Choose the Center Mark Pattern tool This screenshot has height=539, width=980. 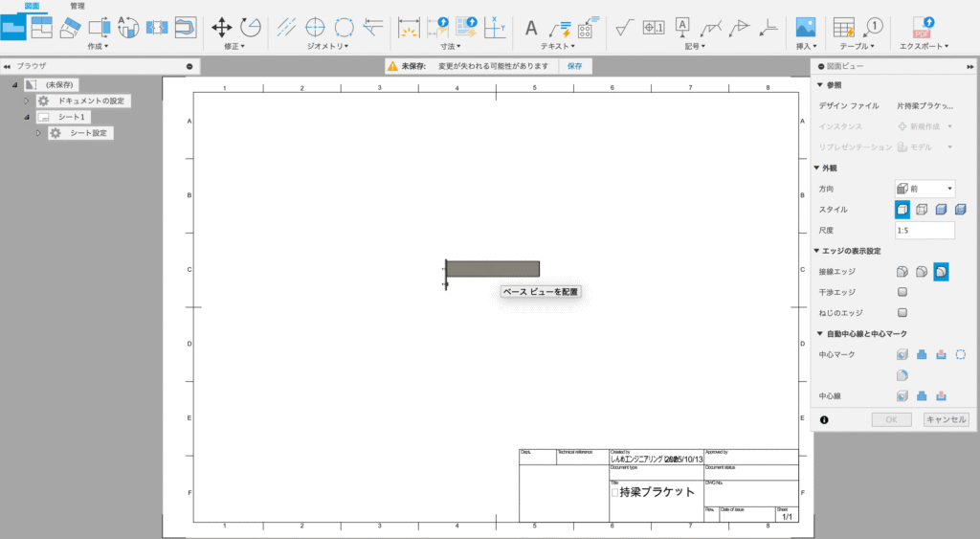tap(344, 28)
